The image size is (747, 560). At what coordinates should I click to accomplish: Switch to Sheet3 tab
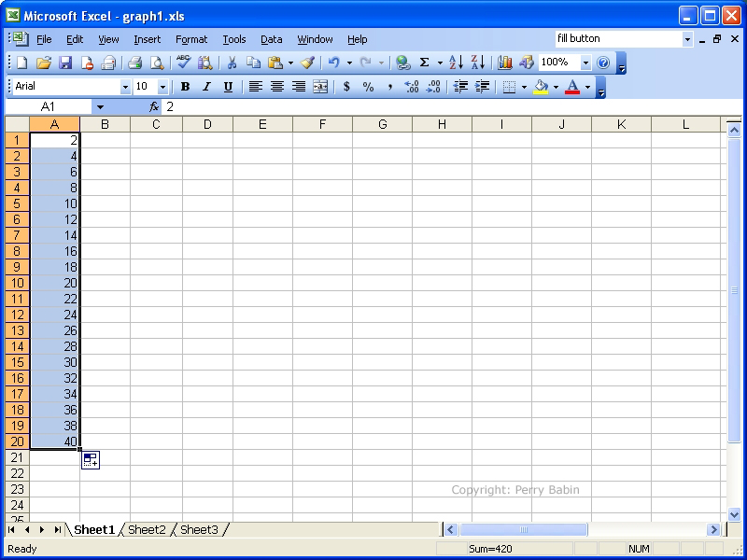[199, 529]
